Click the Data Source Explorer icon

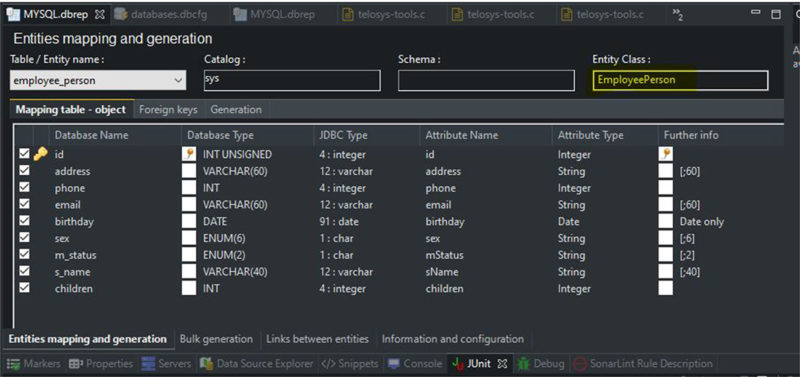tap(206, 364)
